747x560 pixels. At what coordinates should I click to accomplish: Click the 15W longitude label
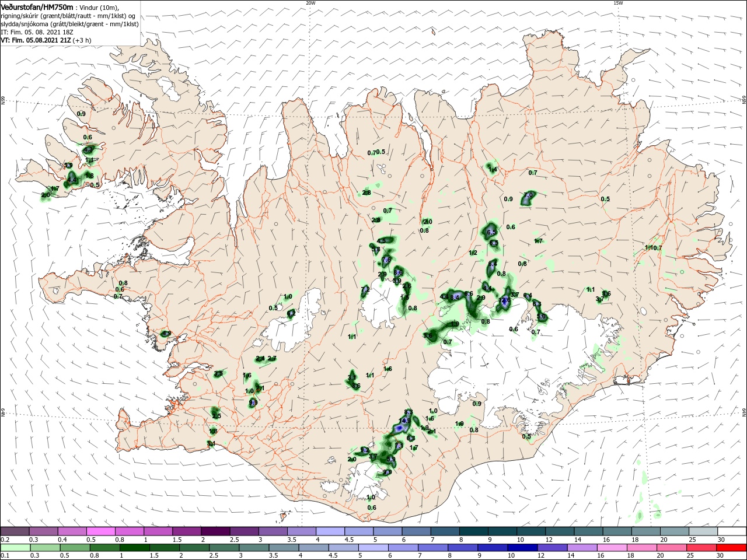[x=618, y=3]
